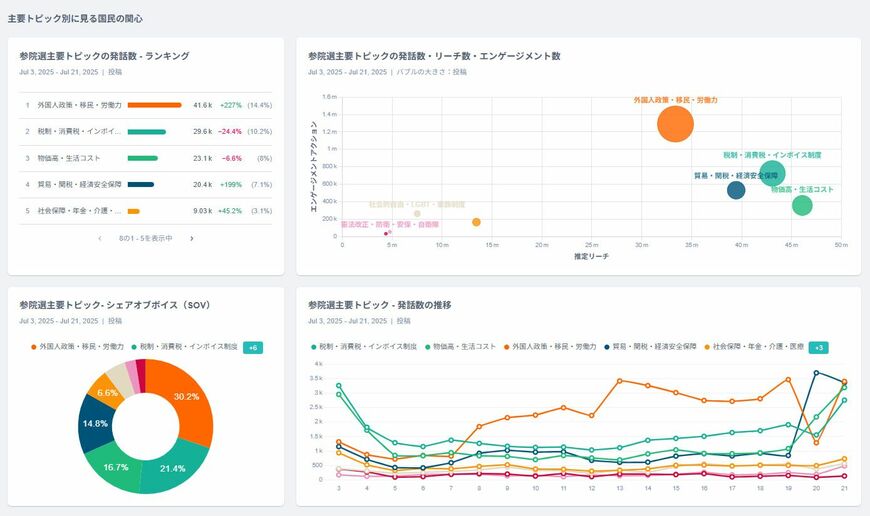Expand the +6 legend items in SOV chart
The height and width of the screenshot is (516, 870).
253,347
